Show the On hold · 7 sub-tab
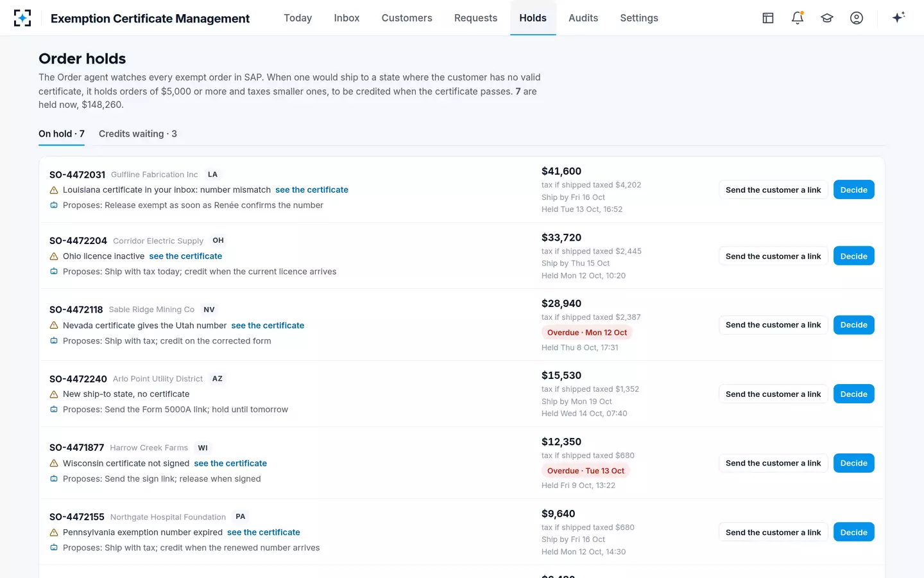Screen dimensions: 924x578 62,134
